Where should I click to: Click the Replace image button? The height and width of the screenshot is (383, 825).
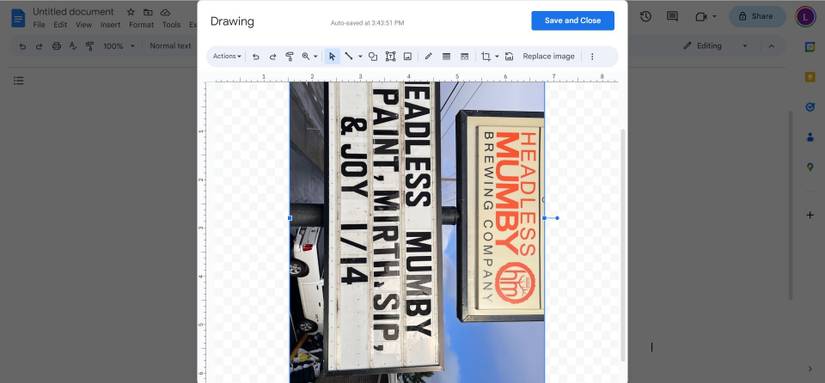(548, 56)
